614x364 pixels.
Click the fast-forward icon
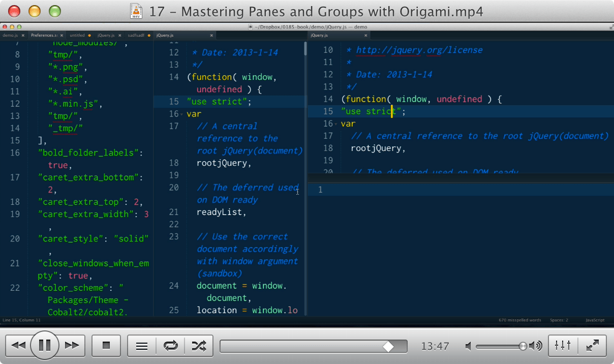coord(72,345)
